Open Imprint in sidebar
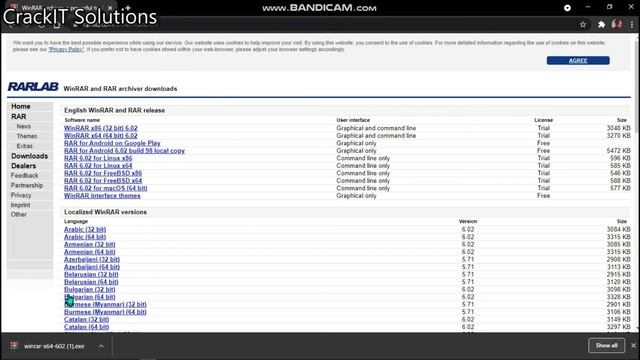The image size is (640, 360). click(x=20, y=205)
